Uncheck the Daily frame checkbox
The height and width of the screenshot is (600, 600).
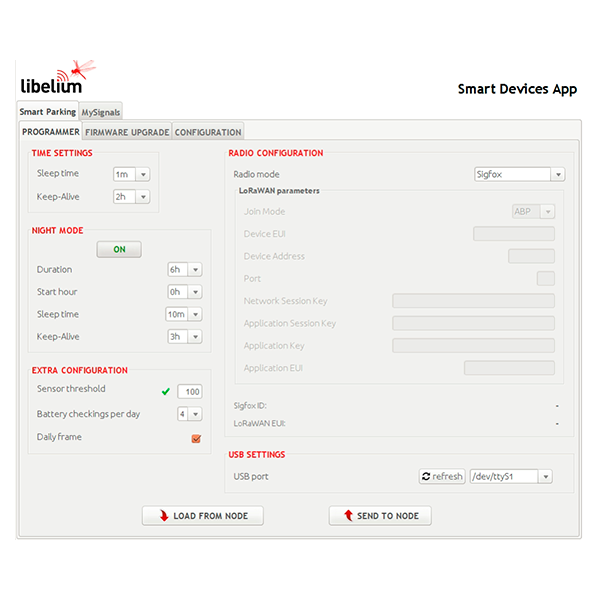click(x=196, y=439)
